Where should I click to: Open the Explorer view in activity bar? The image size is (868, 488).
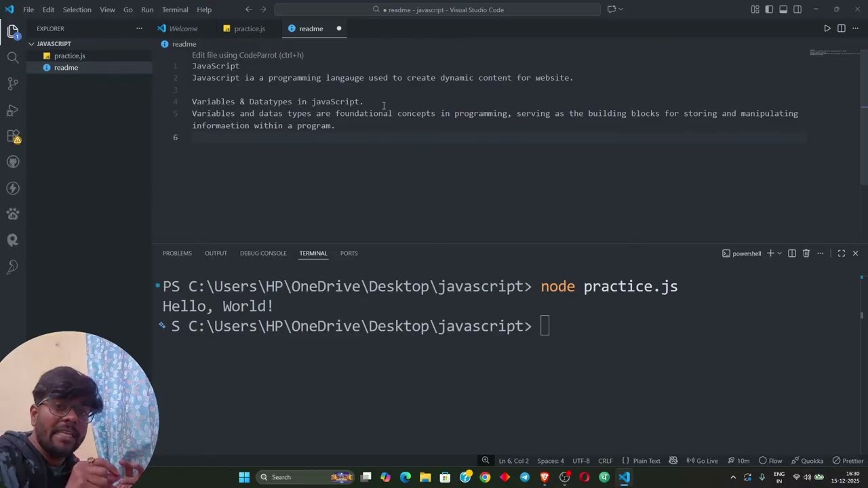(x=12, y=31)
